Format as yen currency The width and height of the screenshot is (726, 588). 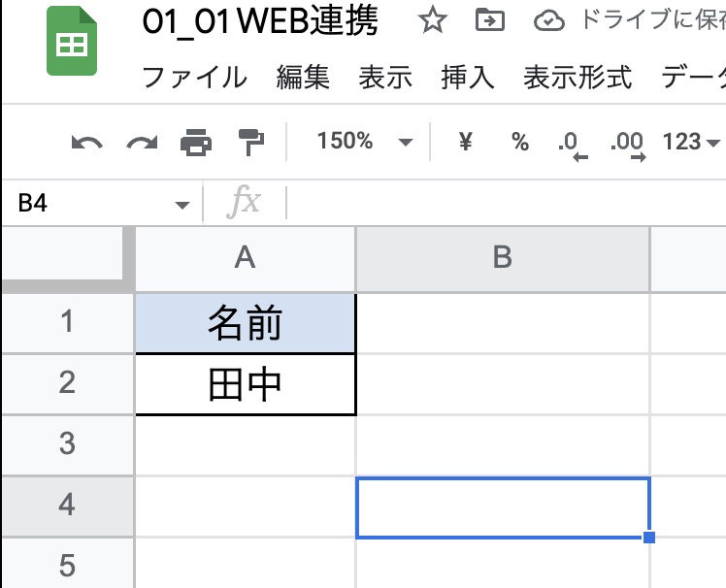pyautogui.click(x=465, y=143)
